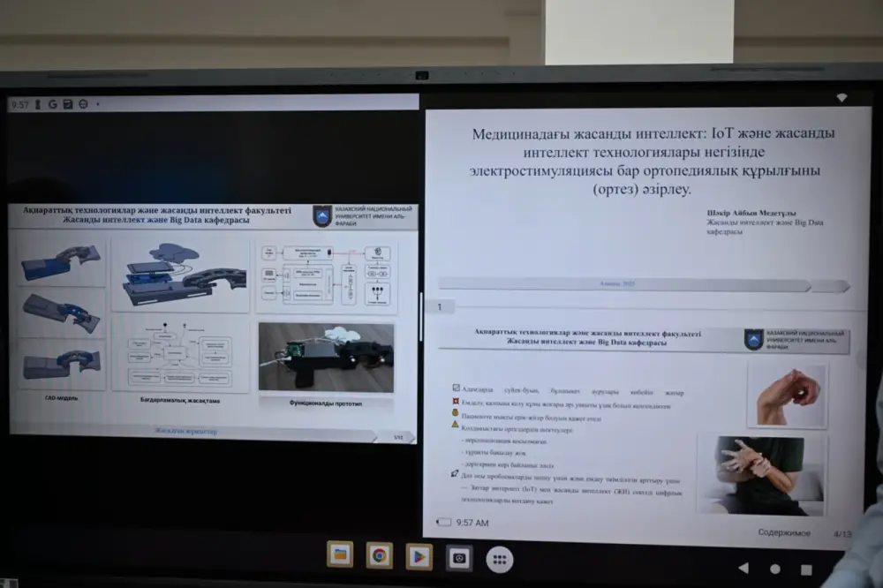Open the screenshot icon in the top status bar

(x=68, y=103)
